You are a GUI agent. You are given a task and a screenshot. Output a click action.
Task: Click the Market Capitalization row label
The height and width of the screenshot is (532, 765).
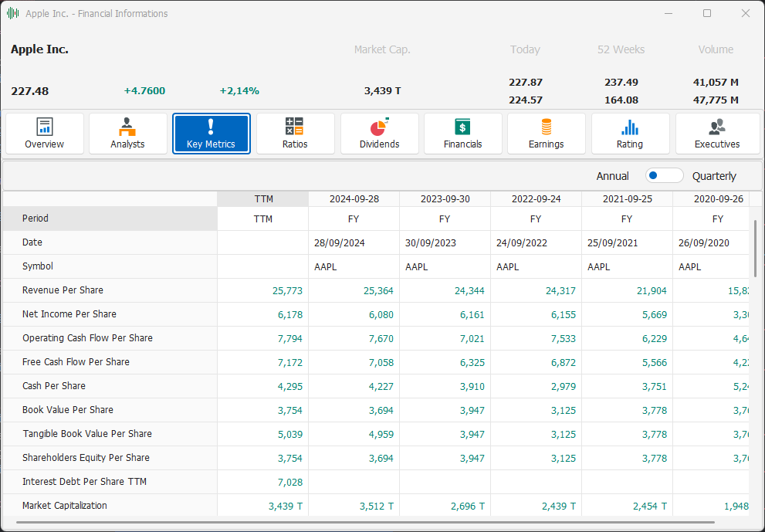[65, 506]
